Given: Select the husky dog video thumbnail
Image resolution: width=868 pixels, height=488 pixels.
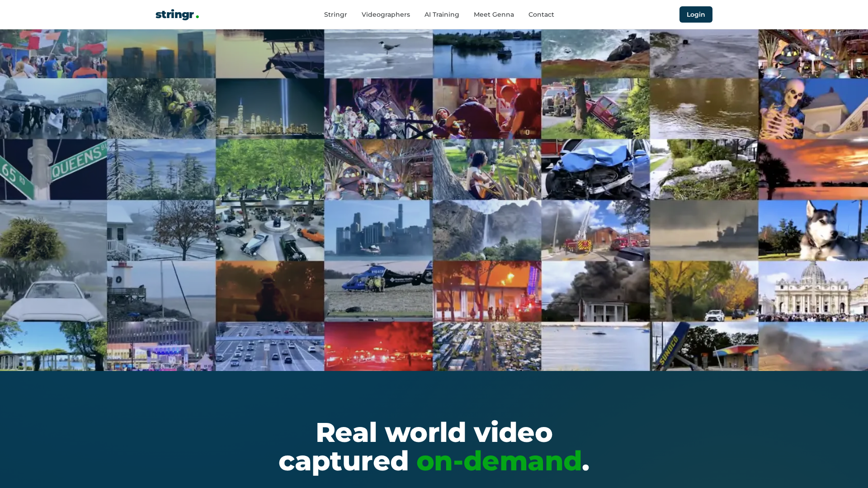Looking at the screenshot, I should [813, 230].
